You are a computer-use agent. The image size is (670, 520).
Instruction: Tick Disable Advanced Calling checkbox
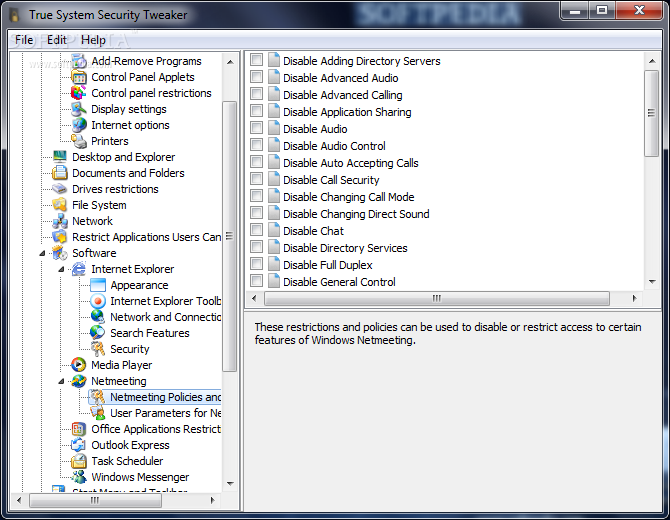coord(256,94)
